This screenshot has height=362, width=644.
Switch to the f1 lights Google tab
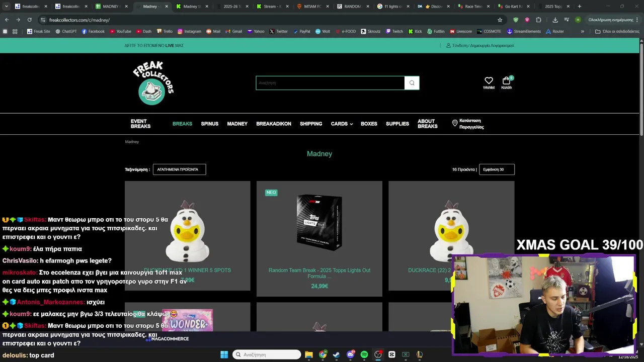pyautogui.click(x=392, y=7)
